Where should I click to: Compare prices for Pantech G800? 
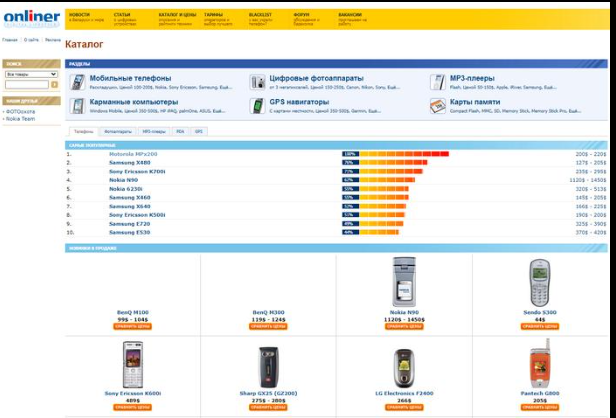[540, 407]
